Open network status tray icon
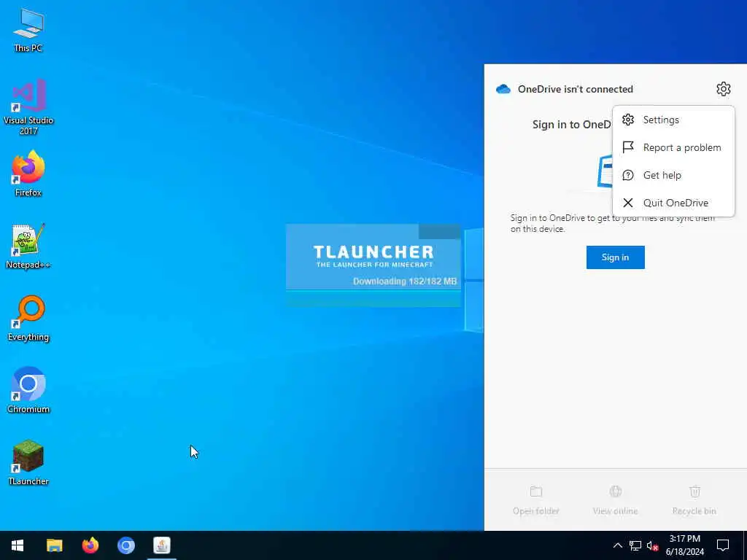The image size is (747, 560). pyautogui.click(x=635, y=545)
